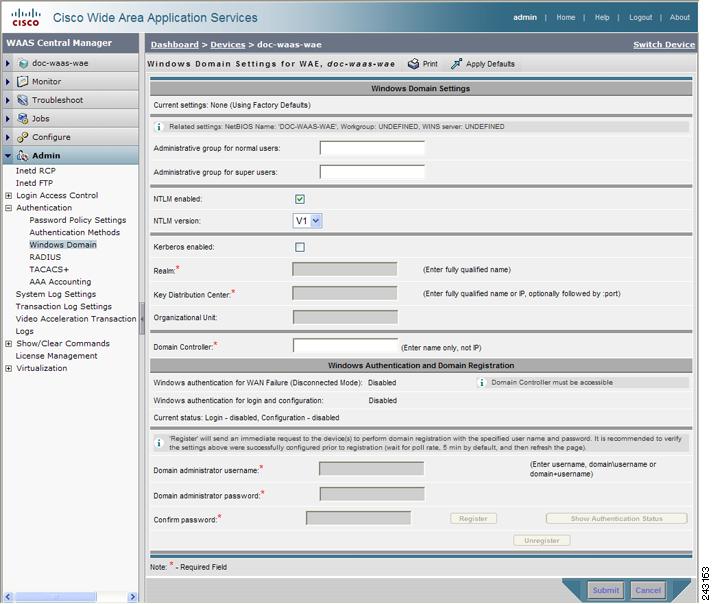Open Inetd FTP in sidebar
The width and height of the screenshot is (712, 604).
(34, 183)
